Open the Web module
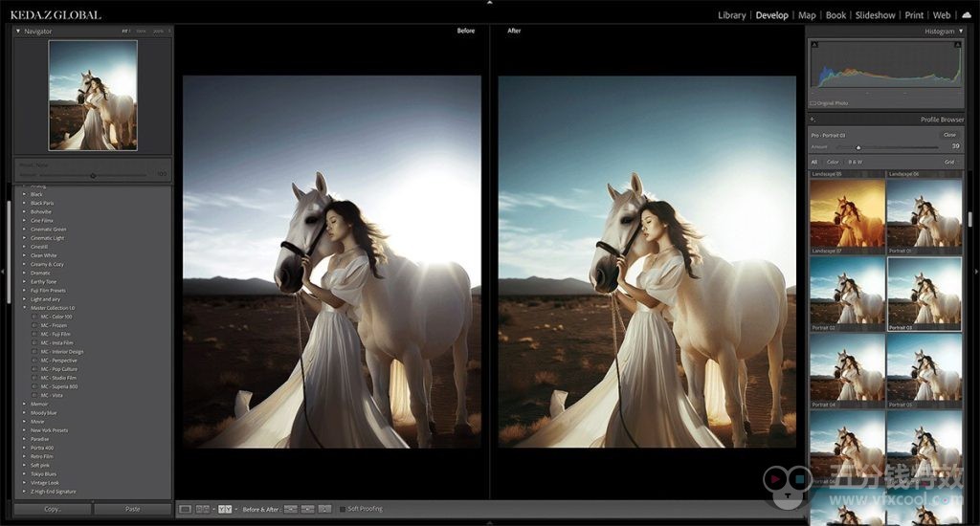 [x=942, y=15]
